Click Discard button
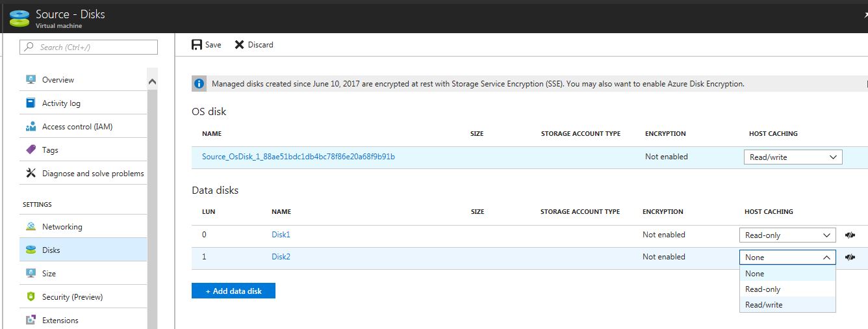The height and width of the screenshot is (329, 868). 254,45
